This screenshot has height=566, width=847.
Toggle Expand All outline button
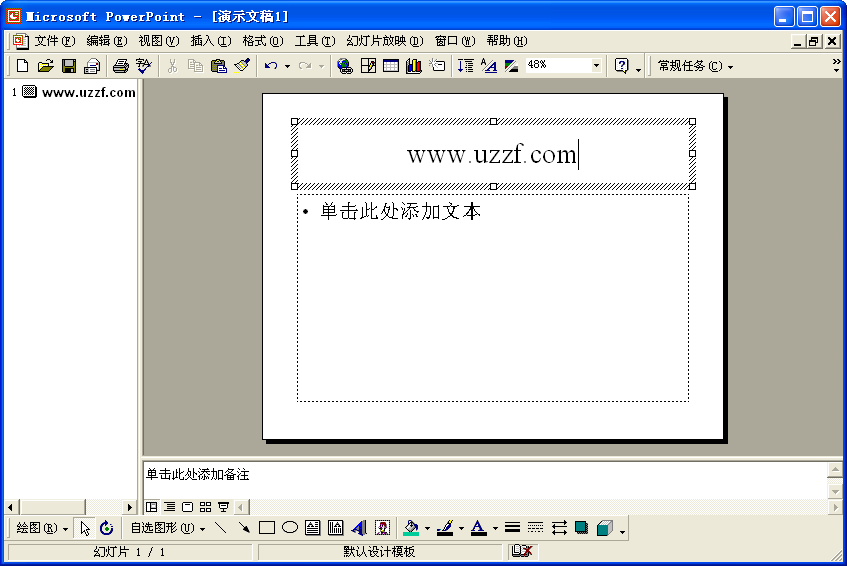(466, 66)
